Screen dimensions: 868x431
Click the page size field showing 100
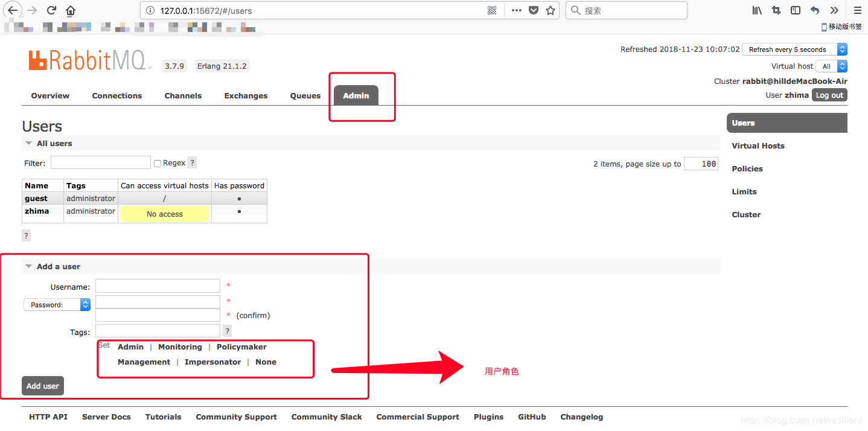tap(701, 164)
